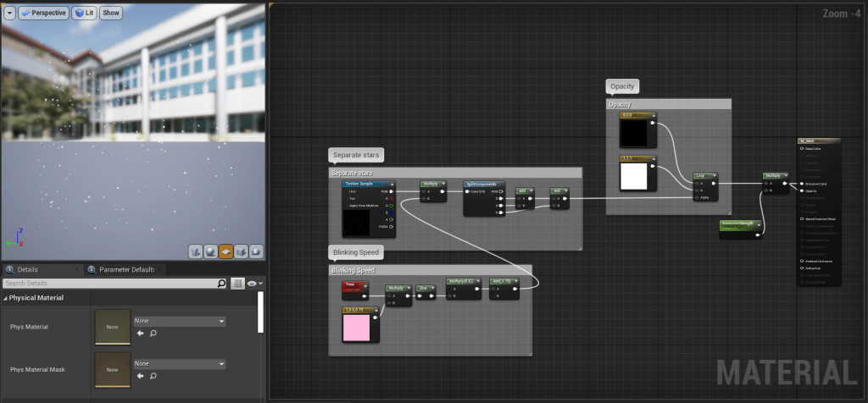The width and height of the screenshot is (868, 403).
Task: Choose the cylinder preview mesh icon
Action: (195, 251)
